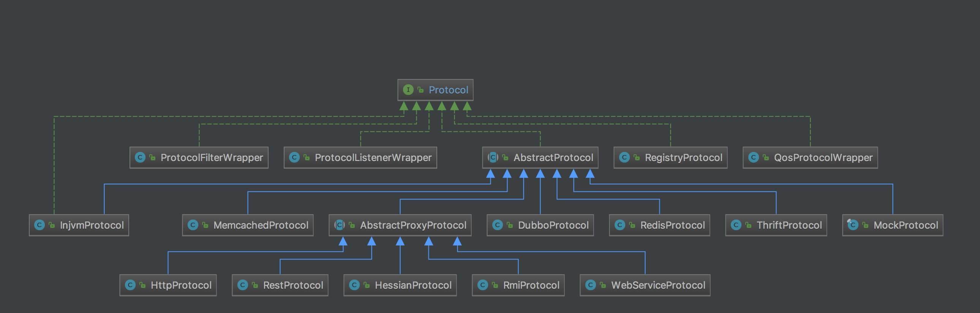Click the class icon on the MockProtocol node
The width and height of the screenshot is (980, 313).
[852, 225]
